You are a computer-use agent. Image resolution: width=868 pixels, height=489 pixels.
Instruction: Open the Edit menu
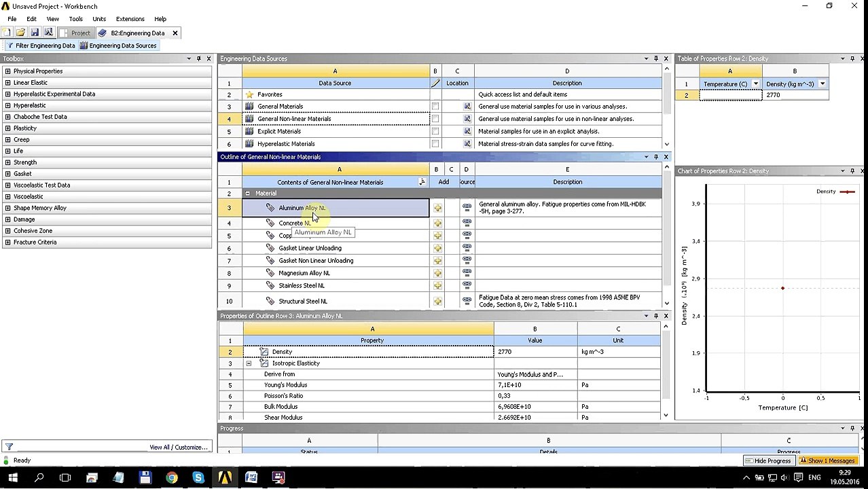click(x=31, y=19)
